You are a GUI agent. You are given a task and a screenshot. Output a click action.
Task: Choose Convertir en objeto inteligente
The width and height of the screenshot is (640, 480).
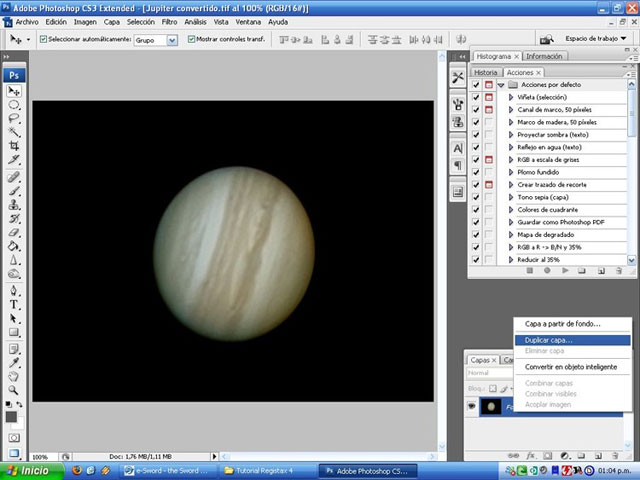[572, 367]
